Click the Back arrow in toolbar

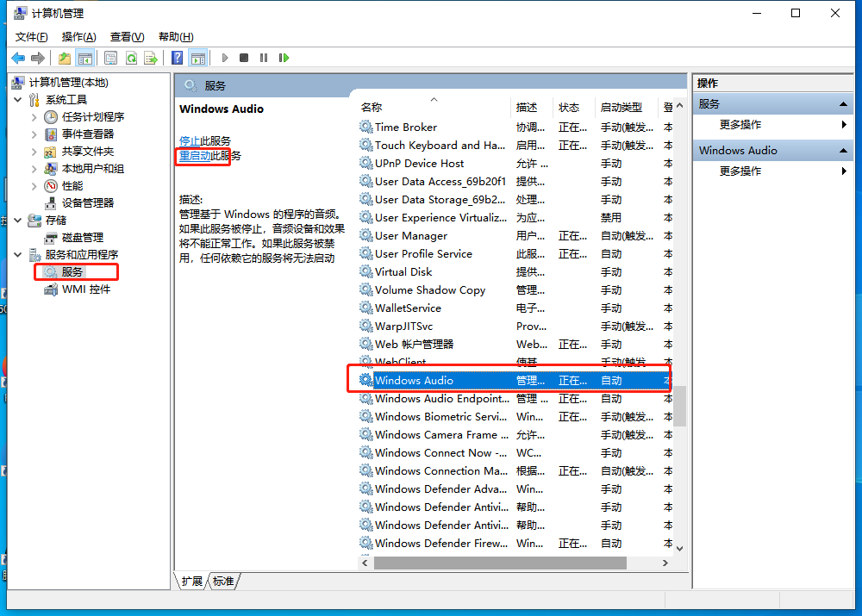point(18,58)
